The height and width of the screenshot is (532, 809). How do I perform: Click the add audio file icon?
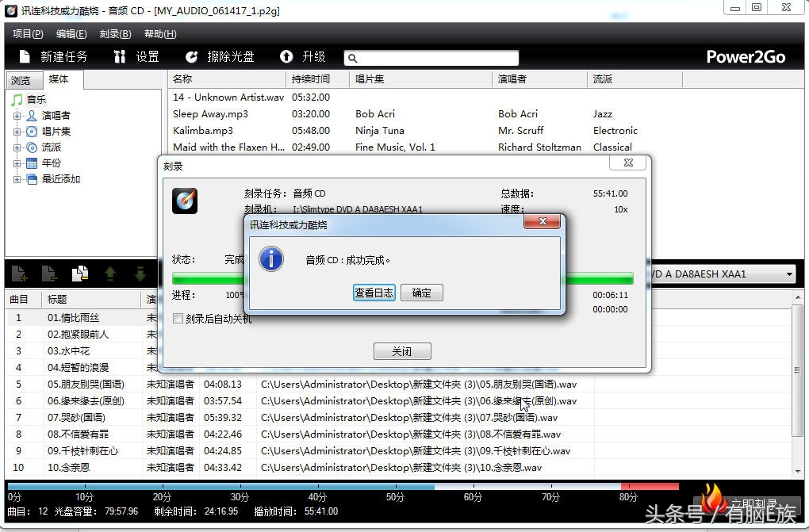[19, 273]
